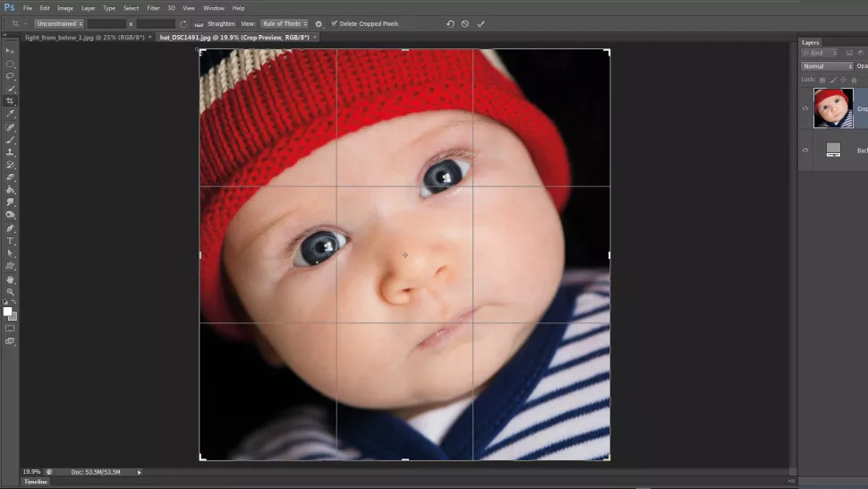The height and width of the screenshot is (489, 868).
Task: Select the Dodge tool
Action: point(10,215)
